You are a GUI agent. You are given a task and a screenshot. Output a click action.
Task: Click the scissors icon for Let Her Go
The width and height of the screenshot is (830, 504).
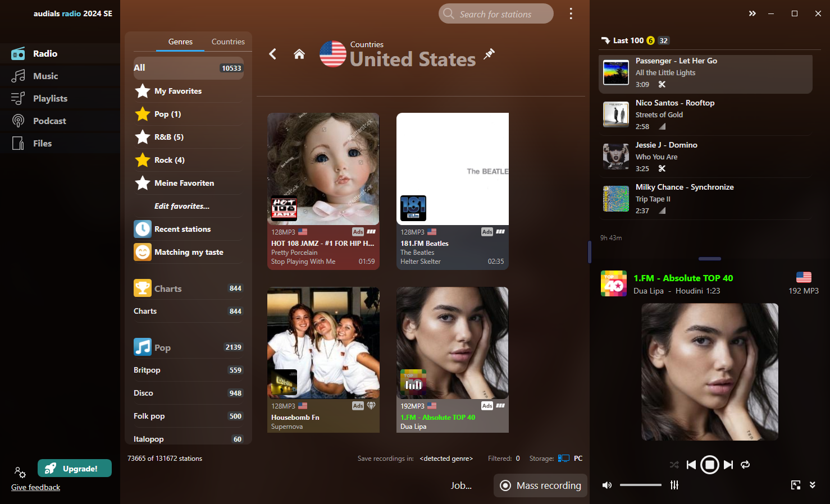[x=662, y=85]
